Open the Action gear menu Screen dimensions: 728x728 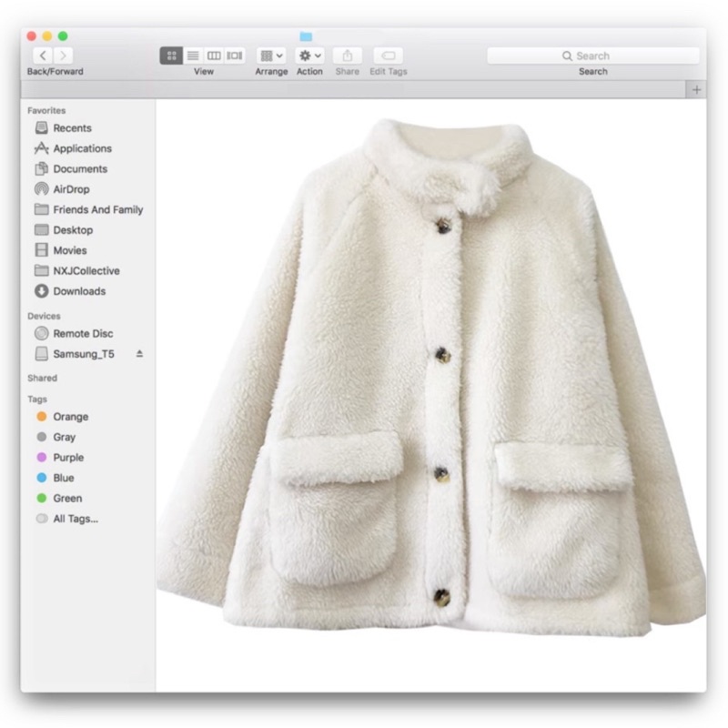309,56
